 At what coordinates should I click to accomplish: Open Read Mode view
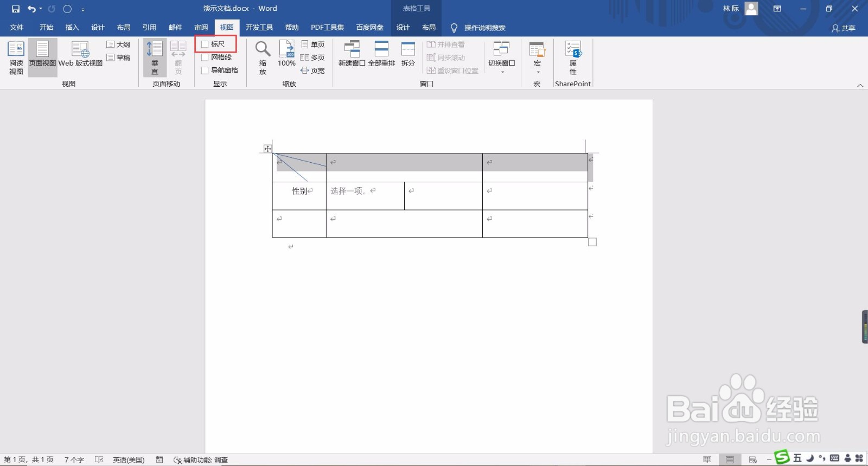[16, 58]
